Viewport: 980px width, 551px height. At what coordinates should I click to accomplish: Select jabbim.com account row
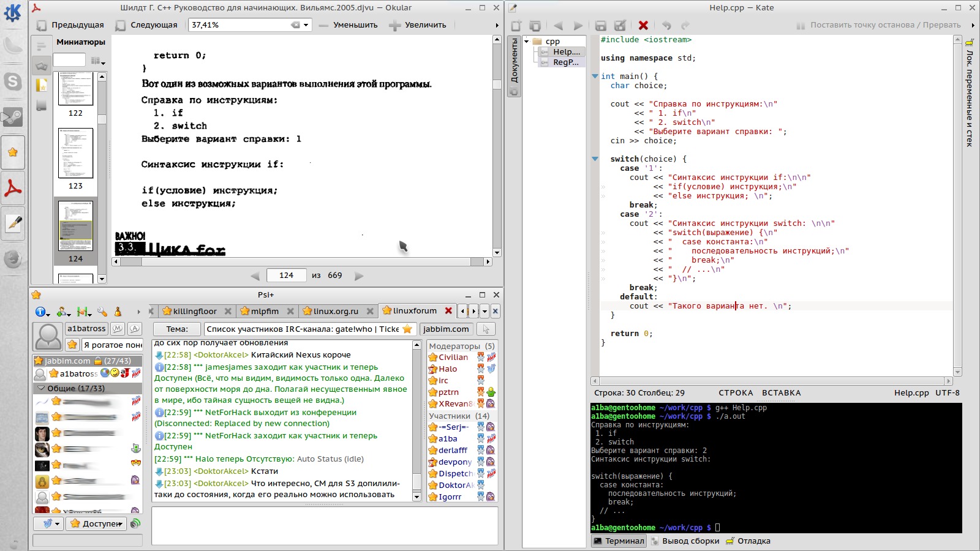click(x=88, y=361)
